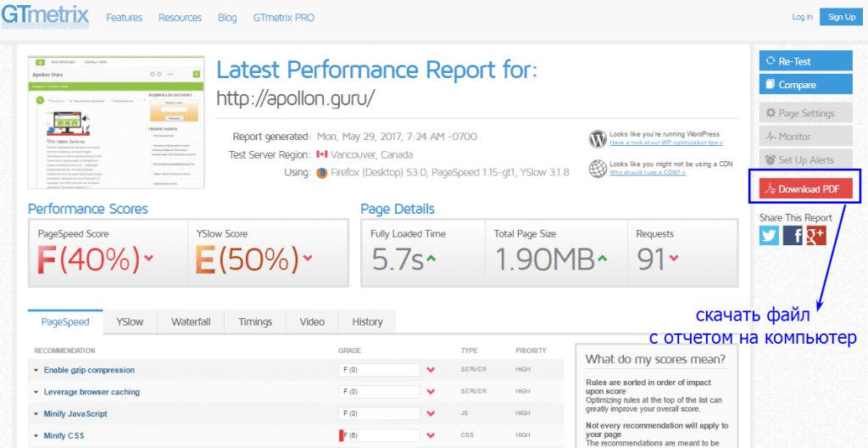This screenshot has height=448, width=868.
Task: Click red arrow beside PageSpeed Score
Action: point(147,259)
